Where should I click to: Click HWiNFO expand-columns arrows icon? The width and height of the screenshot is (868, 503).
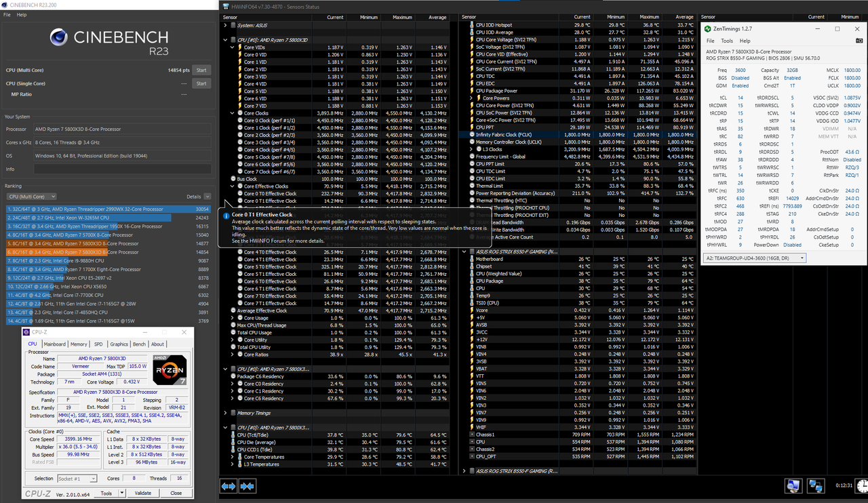[x=229, y=485]
